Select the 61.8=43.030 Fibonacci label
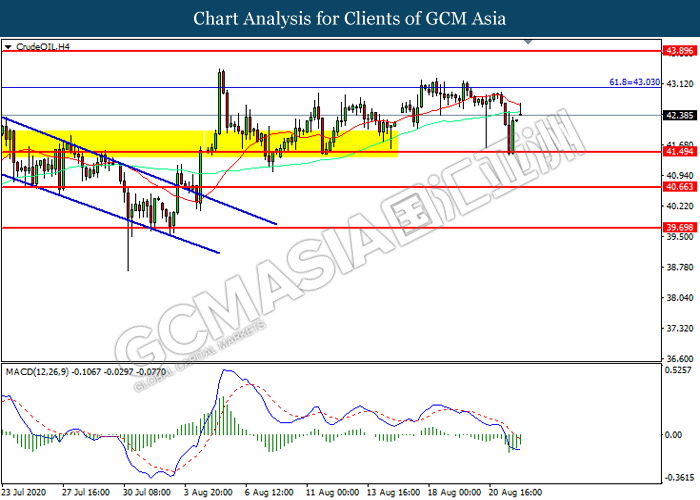The width and height of the screenshot is (700, 500). tap(634, 82)
